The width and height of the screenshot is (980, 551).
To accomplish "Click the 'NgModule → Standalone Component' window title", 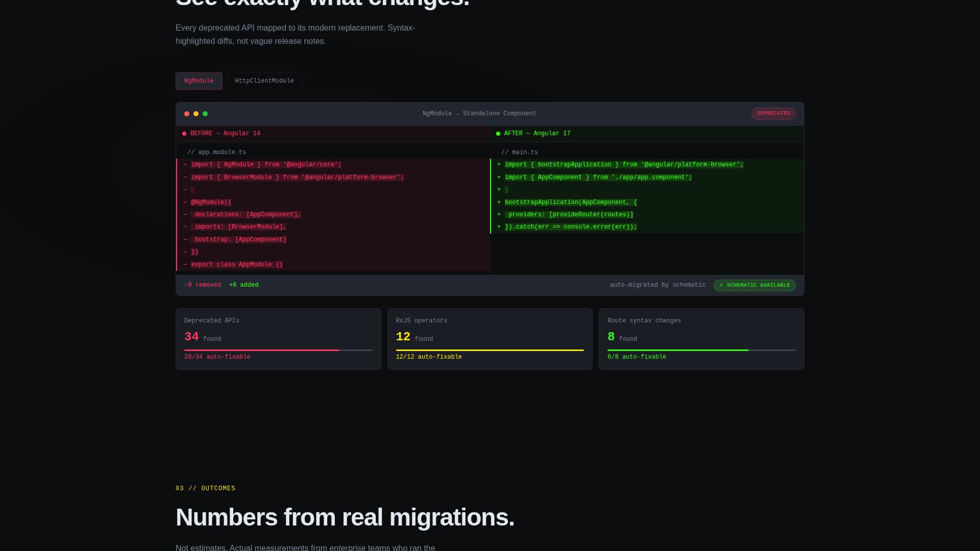I will click(x=479, y=113).
